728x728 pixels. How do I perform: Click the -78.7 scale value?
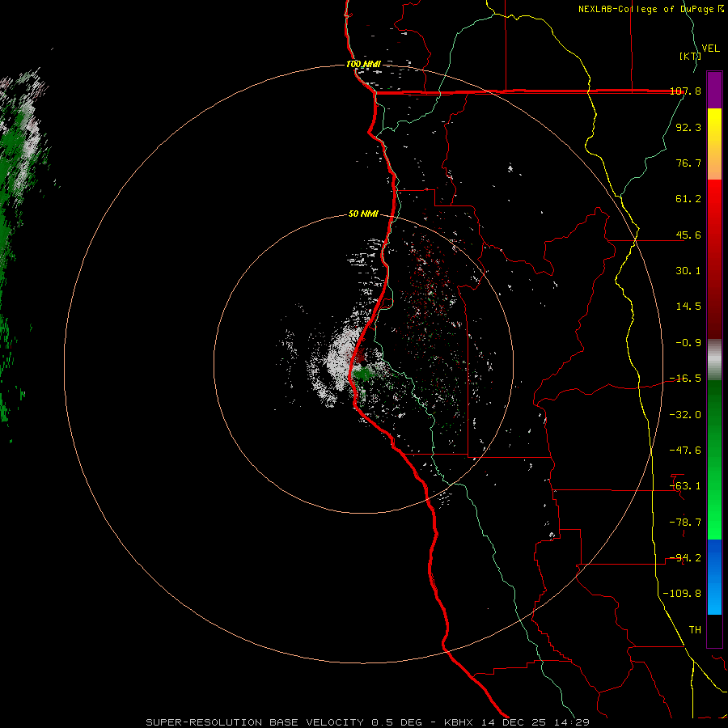coord(685,523)
